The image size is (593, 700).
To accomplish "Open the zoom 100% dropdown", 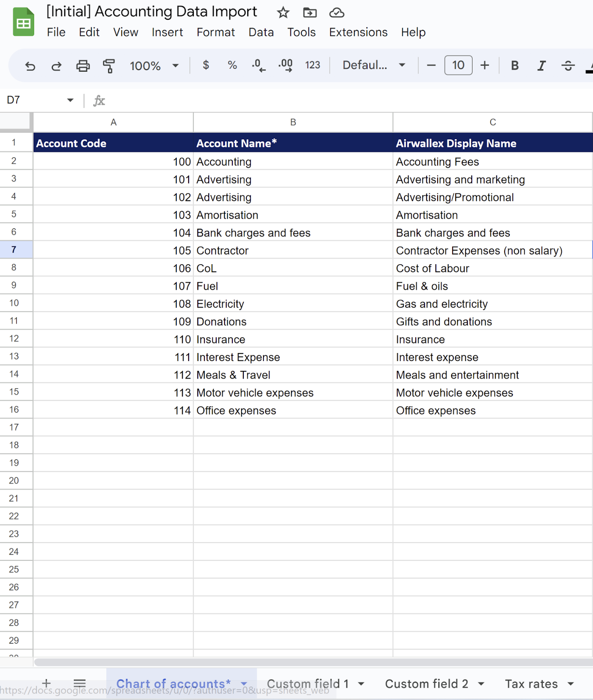I will click(x=154, y=66).
